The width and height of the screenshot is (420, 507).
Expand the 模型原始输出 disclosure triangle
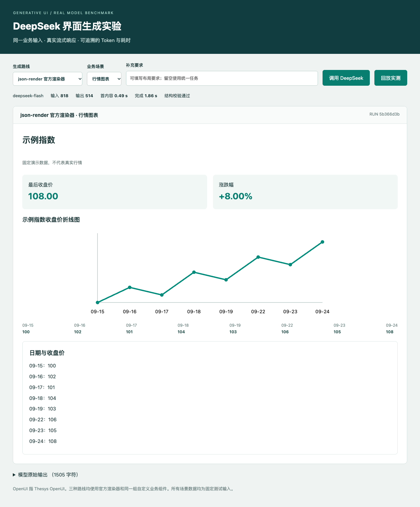[x=14, y=475]
